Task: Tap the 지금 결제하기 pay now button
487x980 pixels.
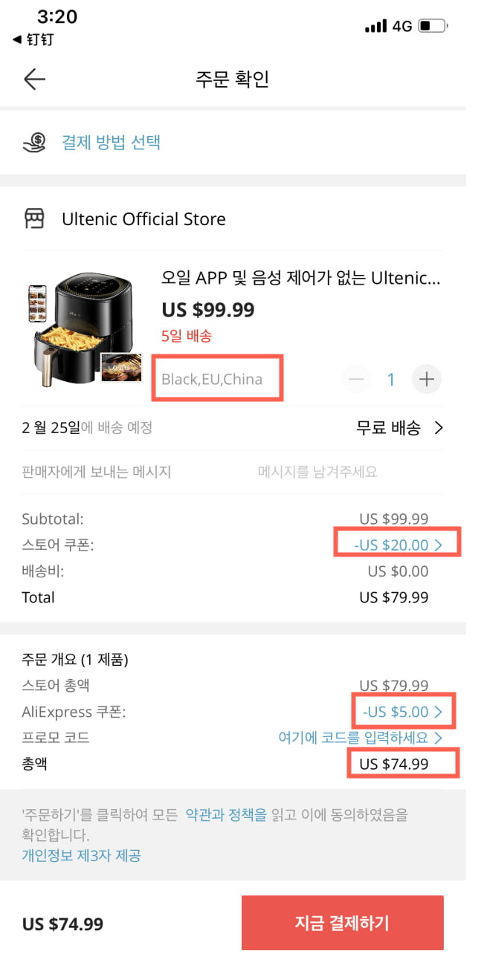Action: 342,923
